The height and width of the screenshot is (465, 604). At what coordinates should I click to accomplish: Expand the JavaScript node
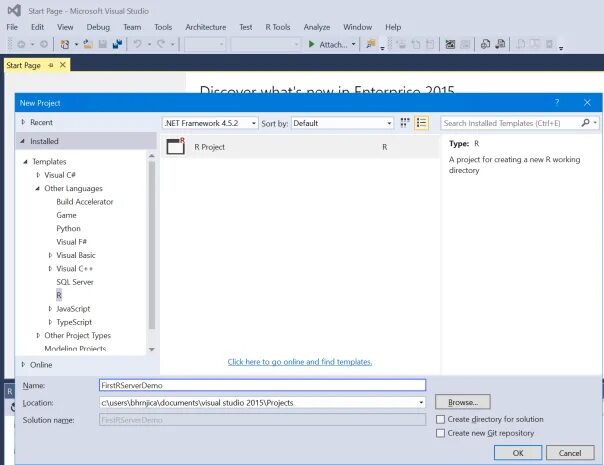(50, 309)
